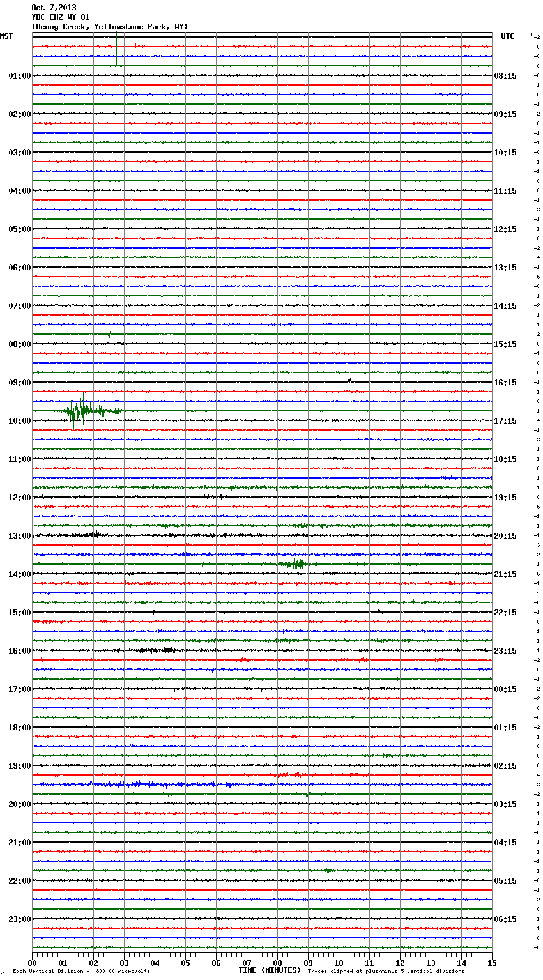Select the 14:00 MST time label
The height and width of the screenshot is (980, 543).
(x=20, y=574)
